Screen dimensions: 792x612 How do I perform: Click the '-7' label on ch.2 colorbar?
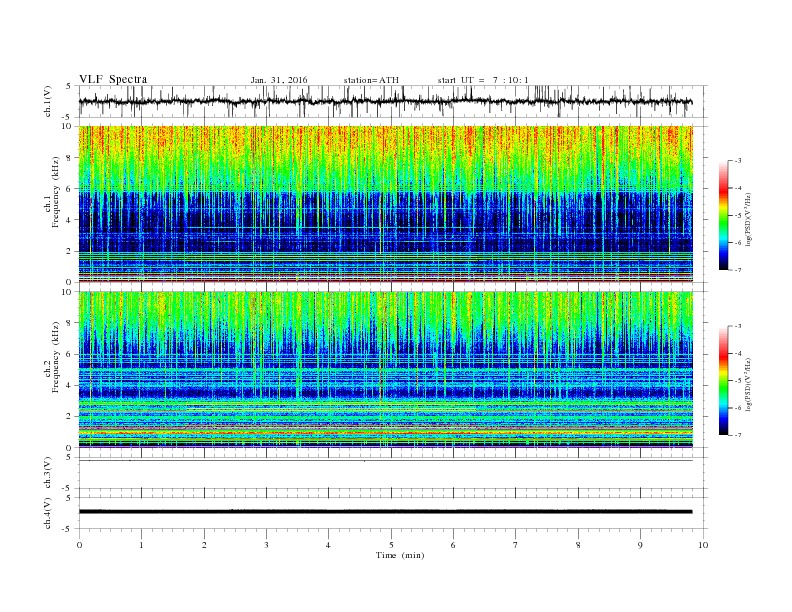coord(738,435)
